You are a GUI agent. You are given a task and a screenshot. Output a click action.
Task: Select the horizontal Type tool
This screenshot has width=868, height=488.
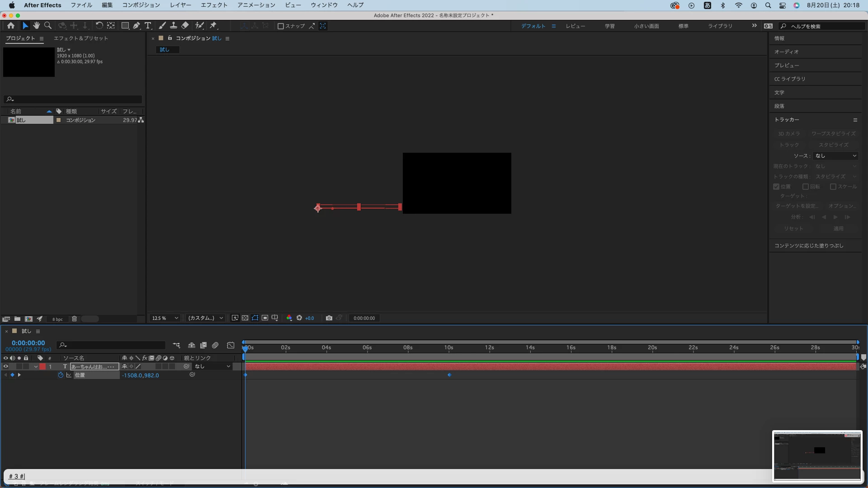coord(148,26)
